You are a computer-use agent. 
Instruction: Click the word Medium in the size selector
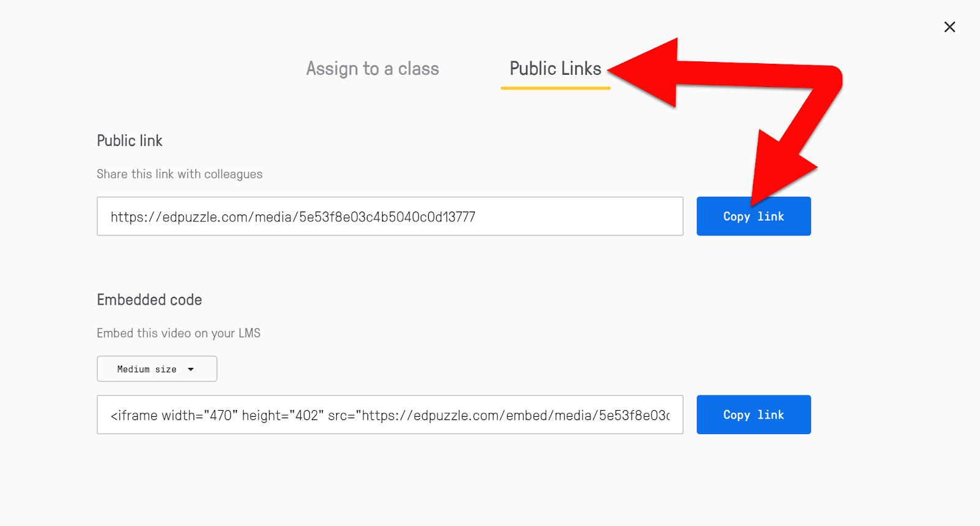tap(134, 369)
